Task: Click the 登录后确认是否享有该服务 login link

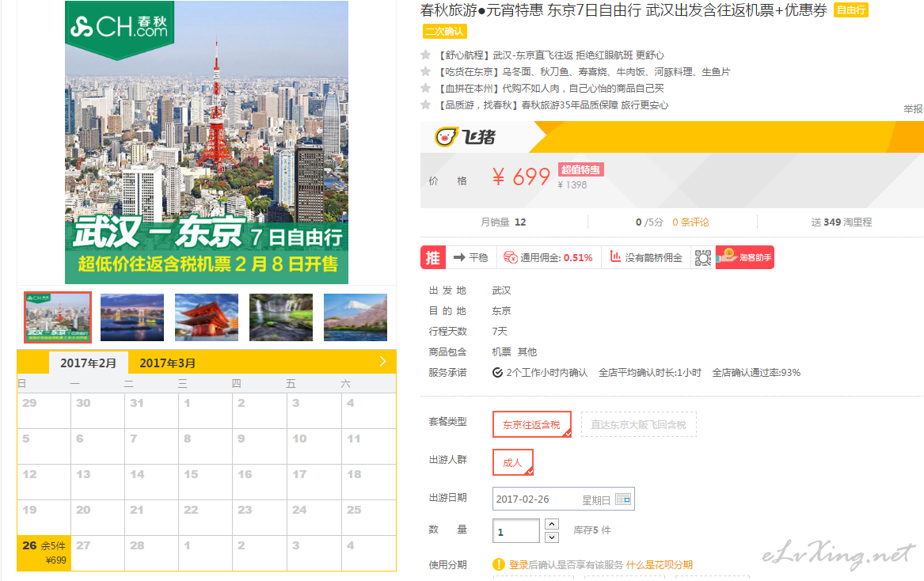Action: tap(565, 564)
